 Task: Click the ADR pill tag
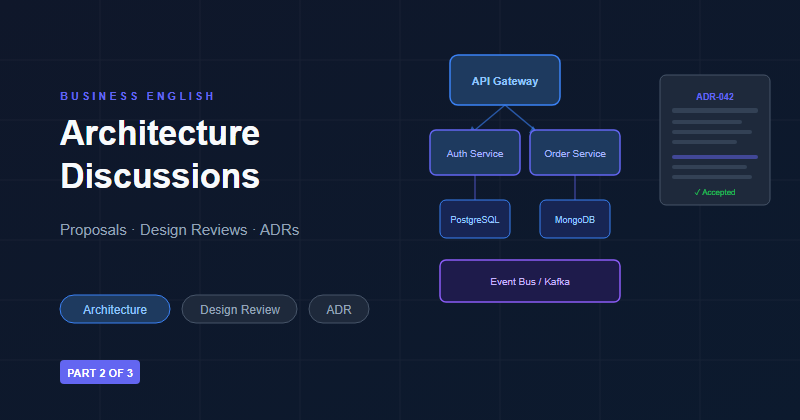tap(339, 309)
